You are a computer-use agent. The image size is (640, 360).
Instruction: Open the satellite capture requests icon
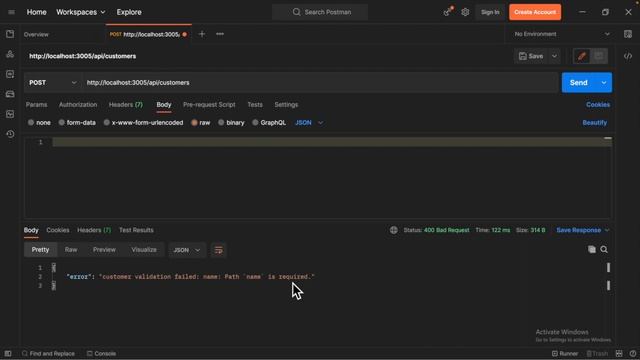coord(448,12)
